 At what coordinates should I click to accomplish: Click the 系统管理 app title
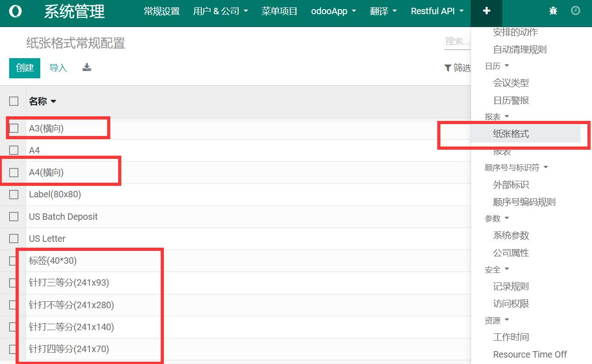coord(75,11)
